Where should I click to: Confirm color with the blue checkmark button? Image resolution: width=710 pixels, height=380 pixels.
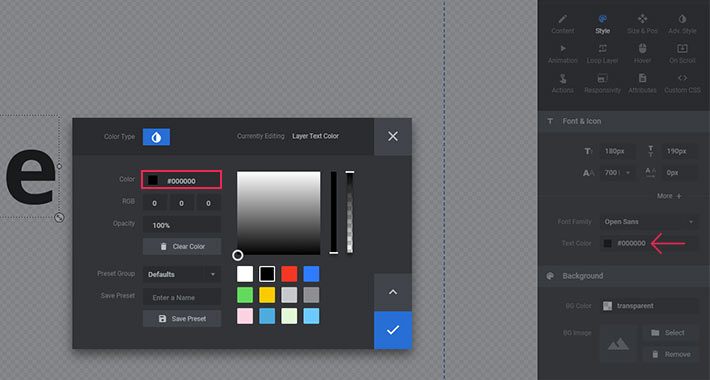393,330
